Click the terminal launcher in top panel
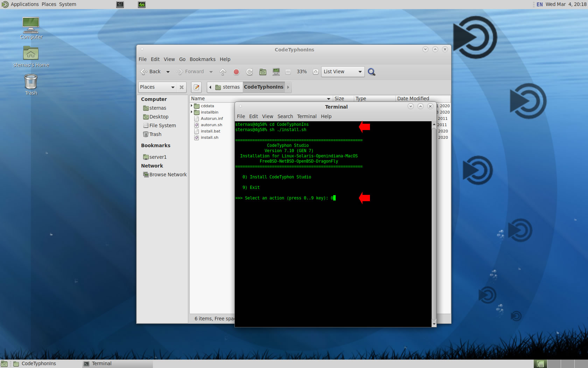This screenshot has width=588, height=368. [x=120, y=5]
